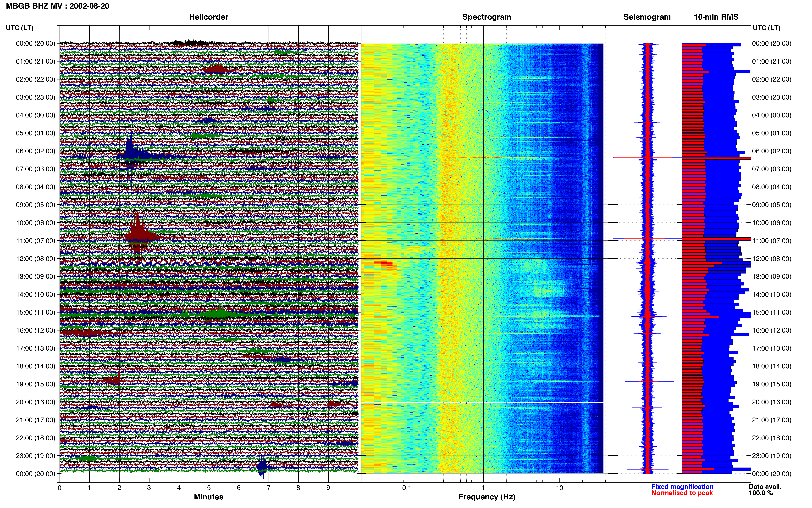Click the 'Normalised to peak' legend text
Screen dimensions: 812x508
click(682, 493)
